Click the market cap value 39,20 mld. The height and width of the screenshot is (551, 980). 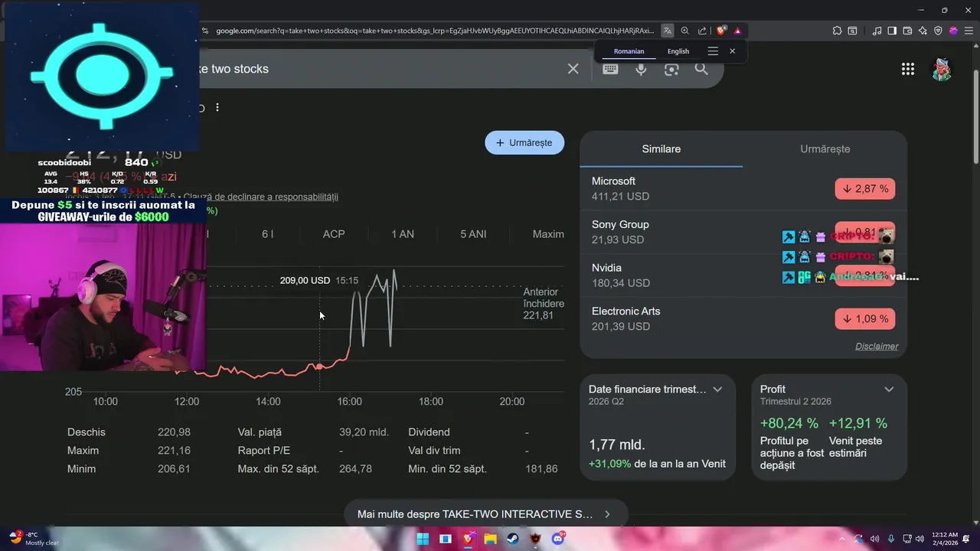pos(364,432)
